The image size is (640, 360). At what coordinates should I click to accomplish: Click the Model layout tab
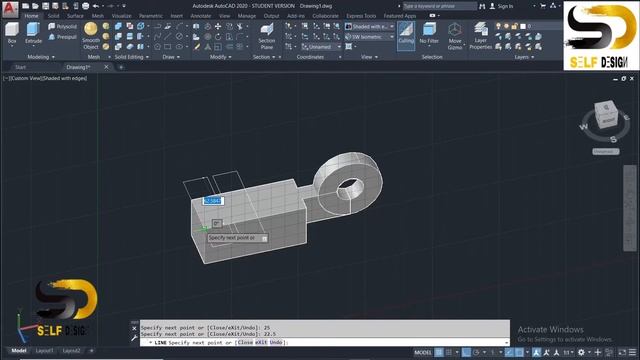pos(19,351)
